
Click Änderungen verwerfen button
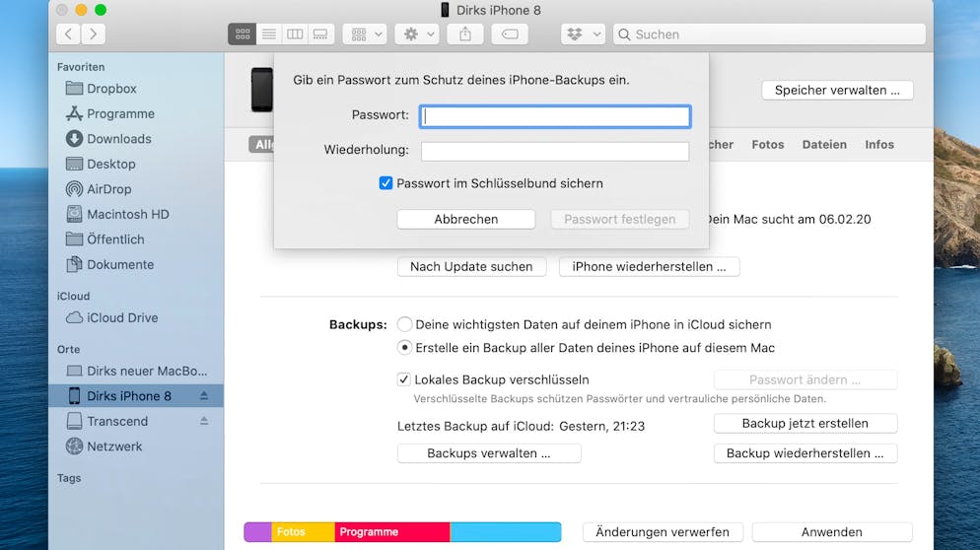pyautogui.click(x=663, y=532)
